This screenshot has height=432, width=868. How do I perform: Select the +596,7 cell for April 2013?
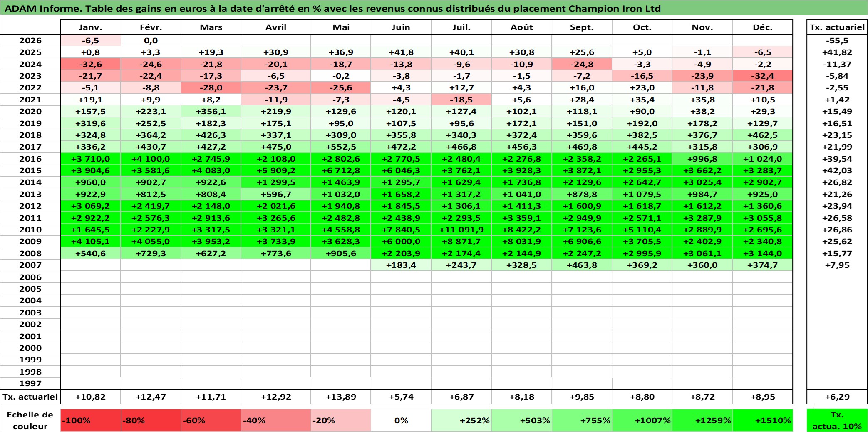(276, 194)
